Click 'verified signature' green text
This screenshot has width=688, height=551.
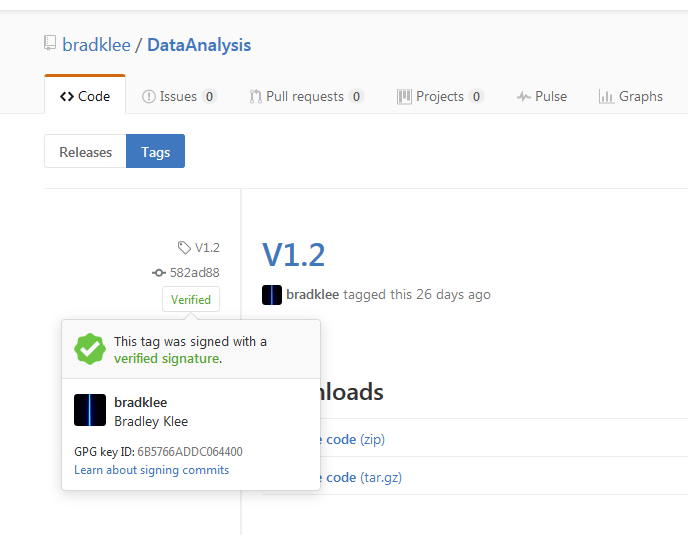[167, 358]
